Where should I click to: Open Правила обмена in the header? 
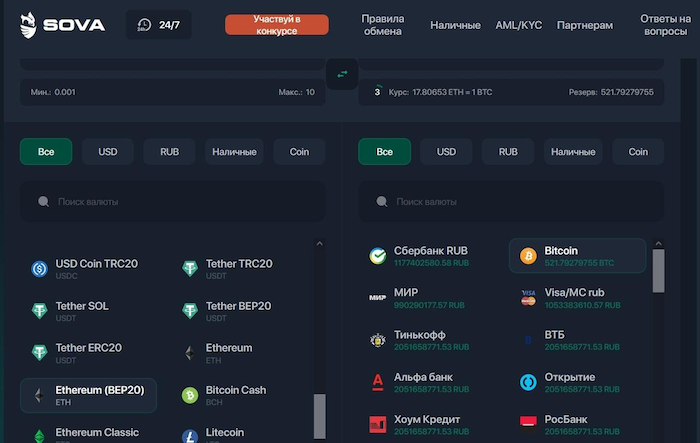(x=383, y=25)
